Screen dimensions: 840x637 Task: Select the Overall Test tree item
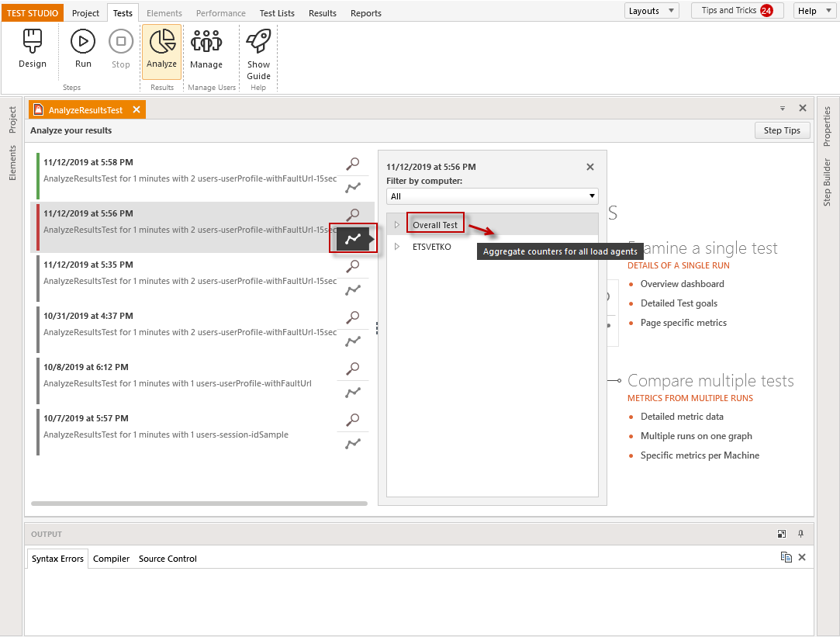point(435,225)
